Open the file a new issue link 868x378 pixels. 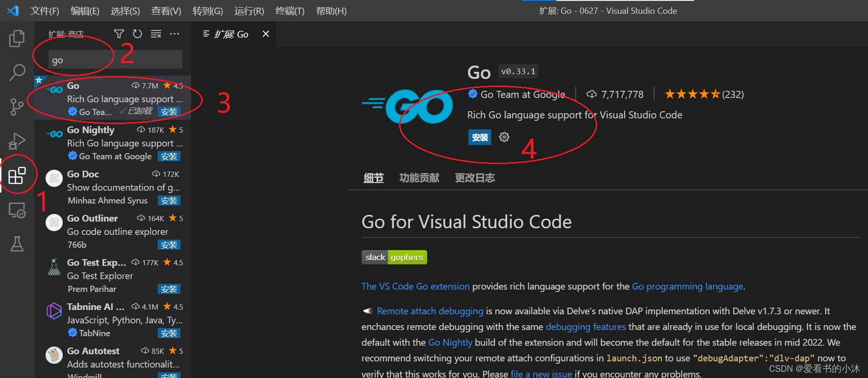point(541,374)
